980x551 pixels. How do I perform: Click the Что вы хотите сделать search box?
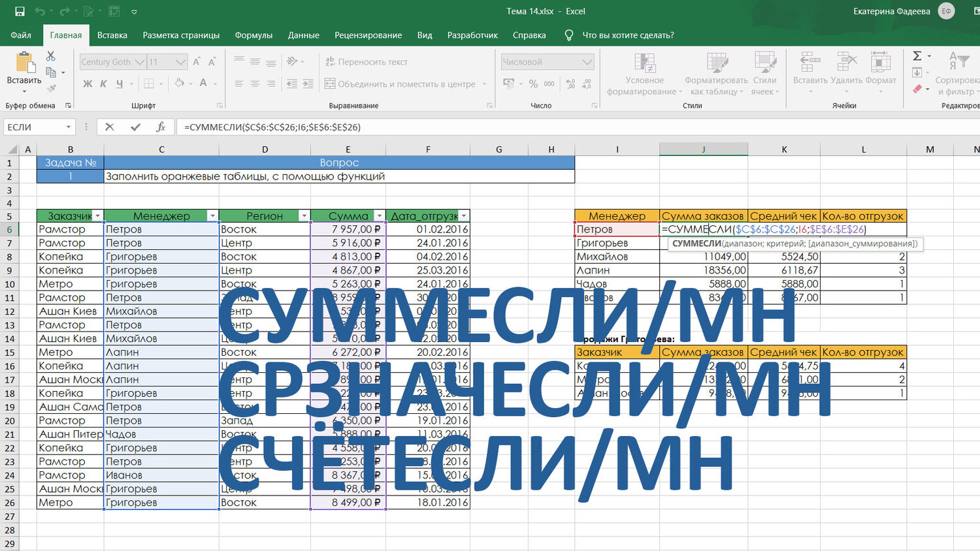[x=628, y=35]
